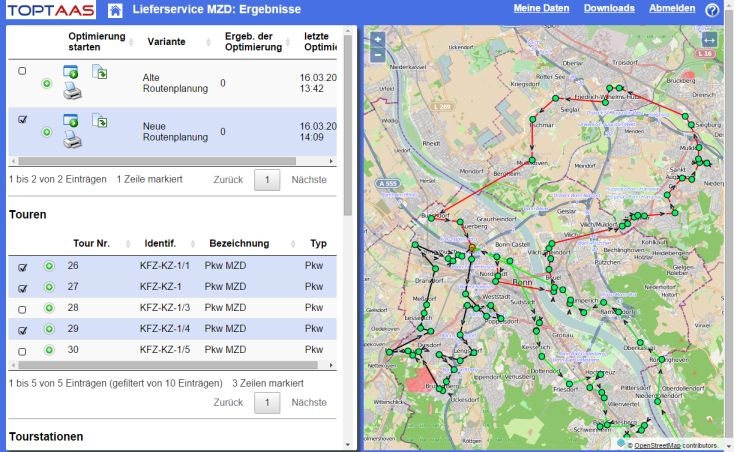Click '3 Zeilen markiert' status text
Image resolution: width=734 pixels, height=452 pixels.
(268, 383)
